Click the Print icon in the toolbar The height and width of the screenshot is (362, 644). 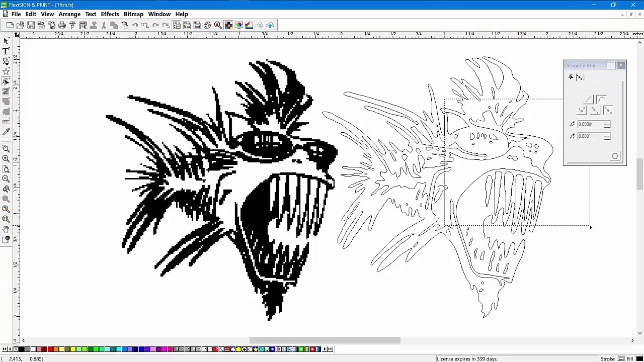click(62, 25)
